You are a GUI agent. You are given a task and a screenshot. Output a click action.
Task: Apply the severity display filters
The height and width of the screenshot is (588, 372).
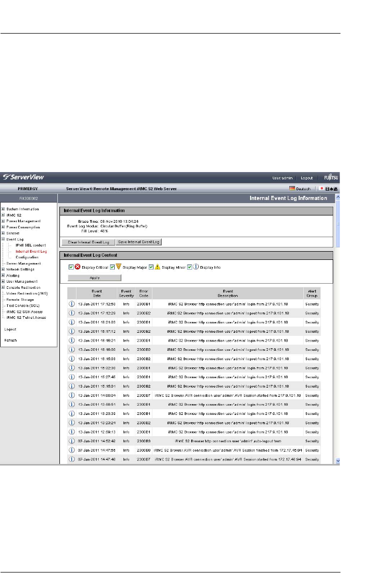tap(95, 278)
